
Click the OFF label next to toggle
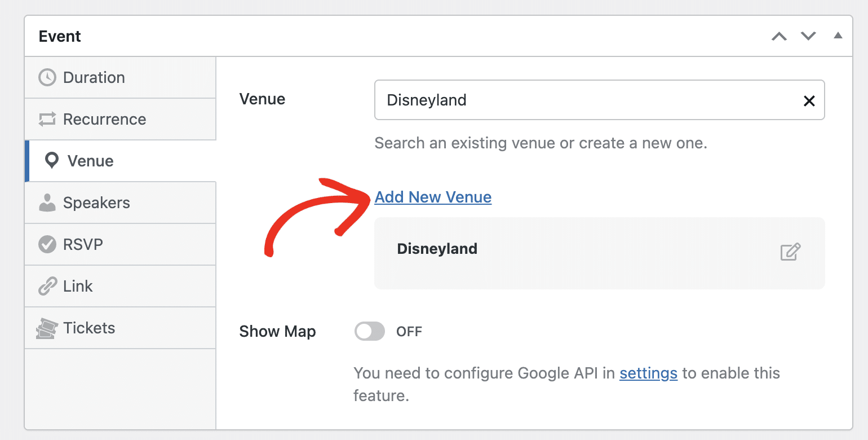point(409,331)
